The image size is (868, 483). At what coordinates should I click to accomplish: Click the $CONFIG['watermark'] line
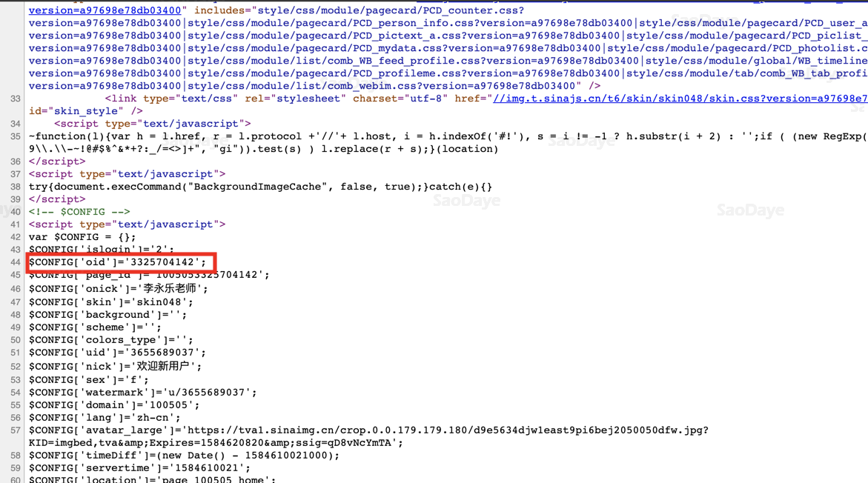point(143,393)
